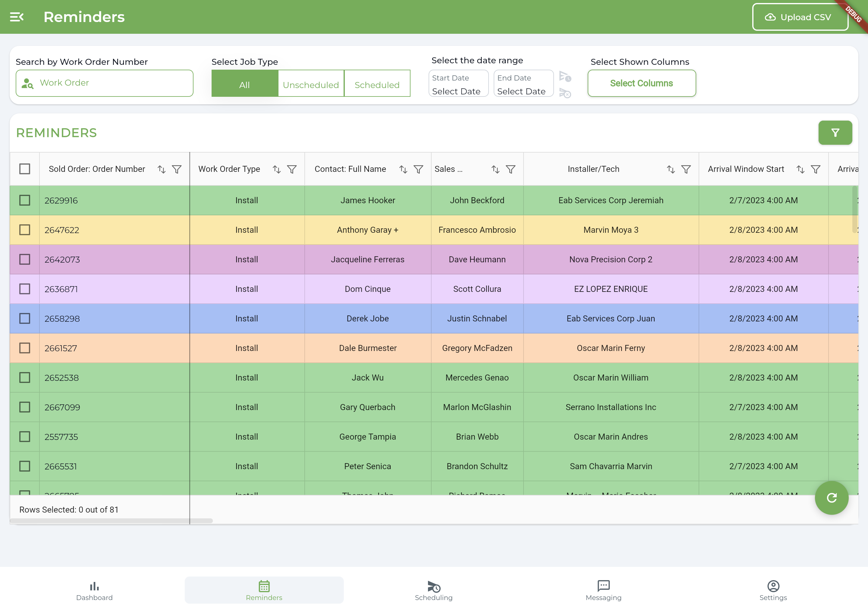Click the Upload CSV button
Image resolution: width=868 pixels, height=613 pixels.
coord(800,17)
